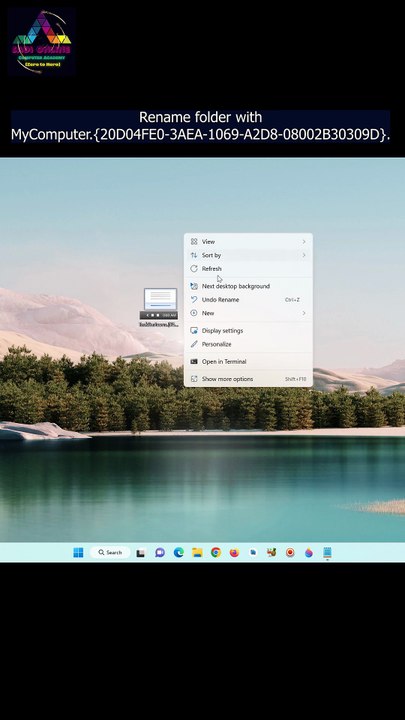This screenshot has height=720, width=405.
Task: Click the Next desktop background icon
Action: [194, 286]
